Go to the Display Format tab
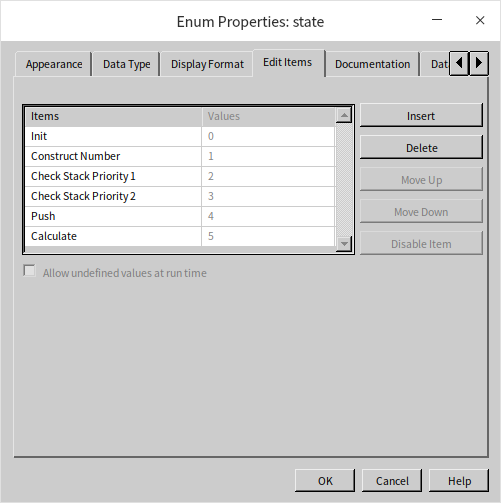This screenshot has width=501, height=503. pyautogui.click(x=207, y=64)
